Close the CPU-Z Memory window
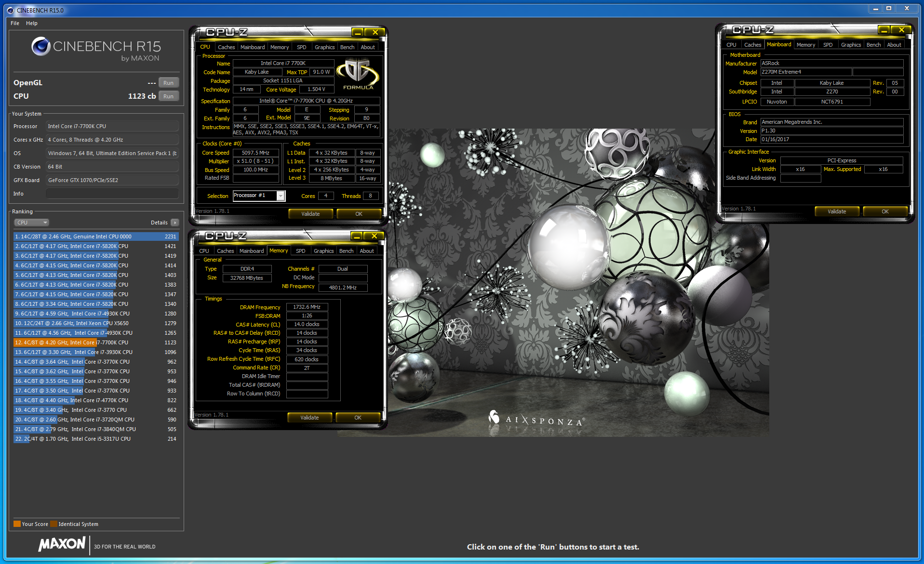Image resolution: width=924 pixels, height=564 pixels. (374, 236)
